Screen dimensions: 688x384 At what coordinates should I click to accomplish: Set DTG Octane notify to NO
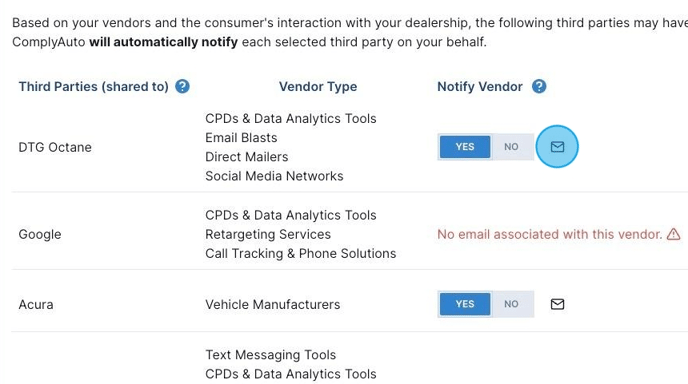coord(511,147)
